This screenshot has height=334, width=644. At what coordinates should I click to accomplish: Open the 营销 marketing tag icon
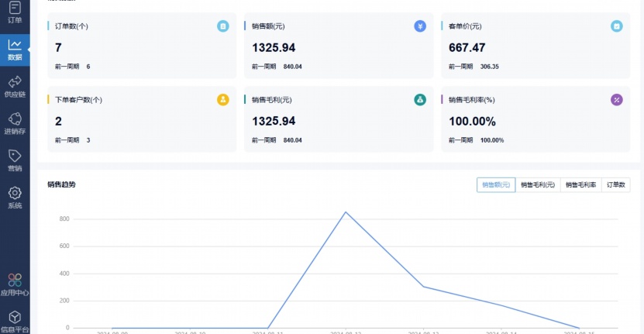pos(15,160)
